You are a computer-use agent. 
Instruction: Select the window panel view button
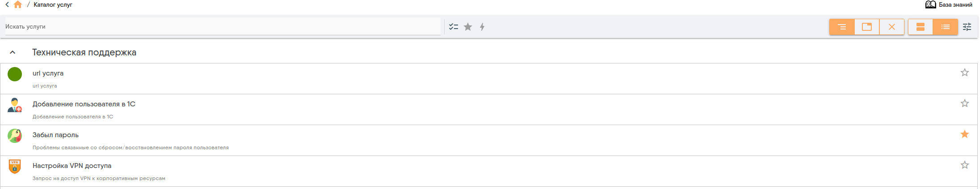pyautogui.click(x=867, y=27)
